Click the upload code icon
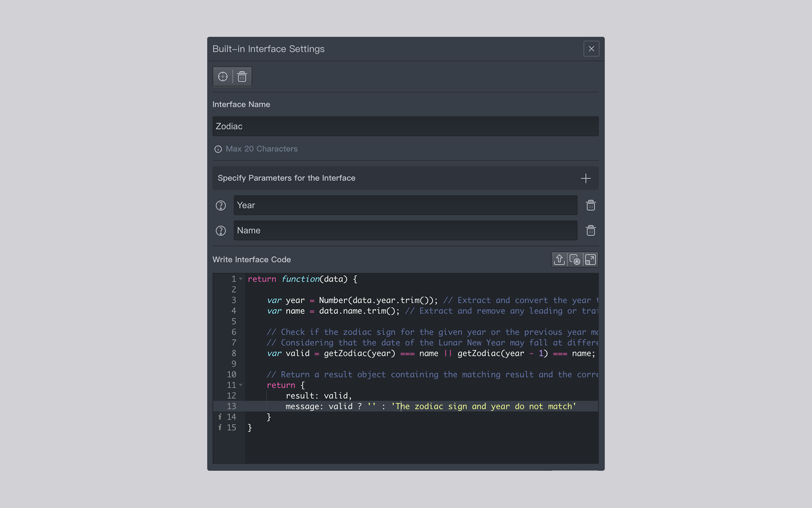 (x=559, y=260)
